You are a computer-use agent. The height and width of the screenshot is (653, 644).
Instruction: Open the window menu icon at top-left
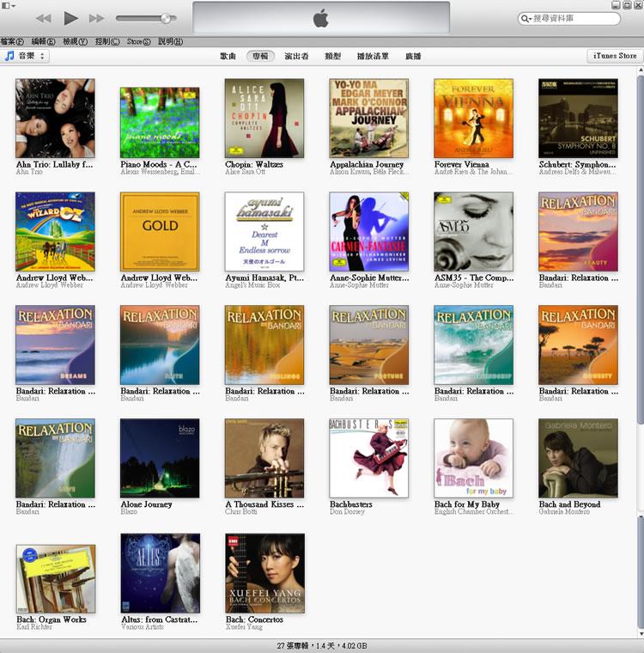8,5
